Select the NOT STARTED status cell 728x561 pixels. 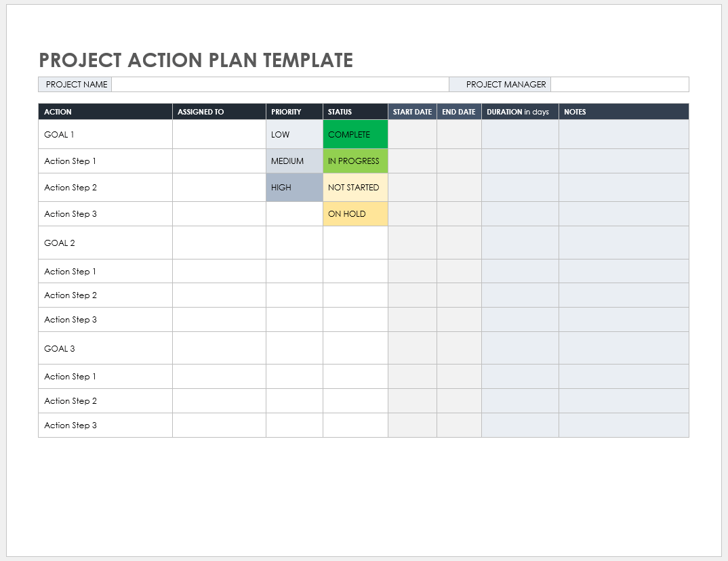click(x=355, y=188)
